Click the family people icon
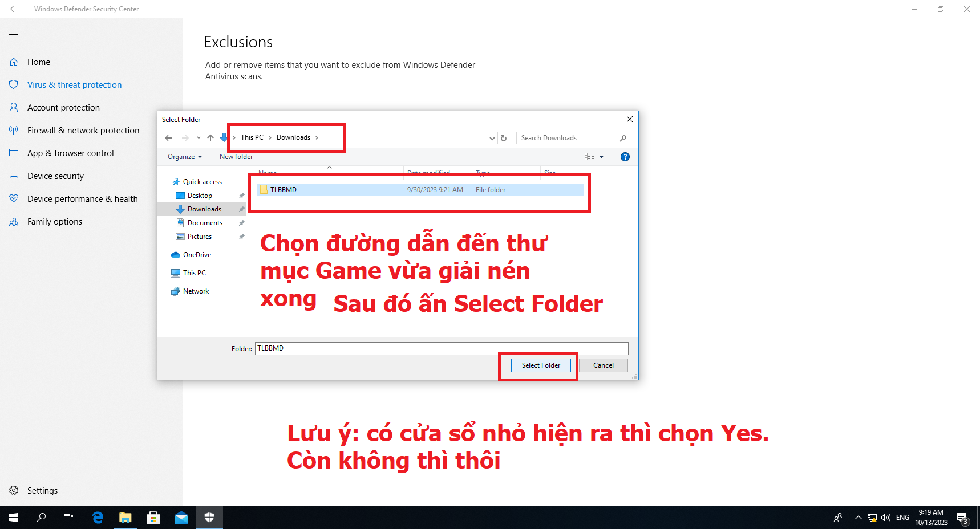This screenshot has height=529, width=980. pos(14,222)
